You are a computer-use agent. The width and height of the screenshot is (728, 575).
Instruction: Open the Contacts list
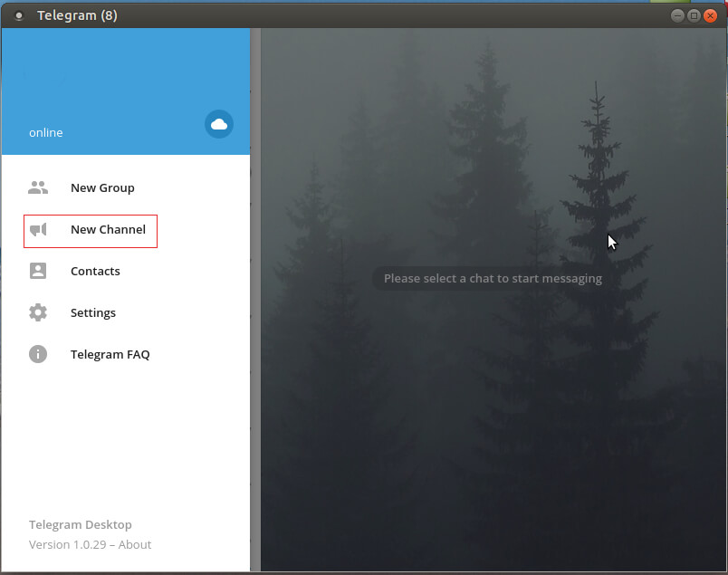pos(95,271)
